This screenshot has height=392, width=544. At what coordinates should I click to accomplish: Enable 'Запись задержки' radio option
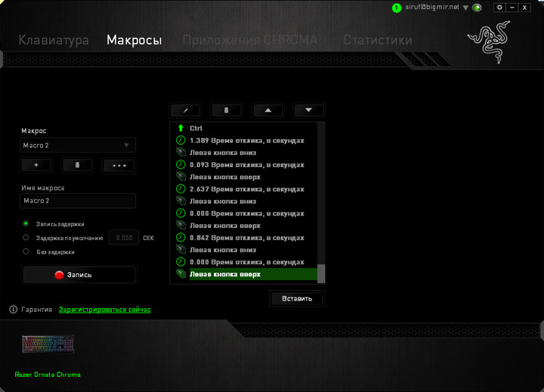click(26, 224)
